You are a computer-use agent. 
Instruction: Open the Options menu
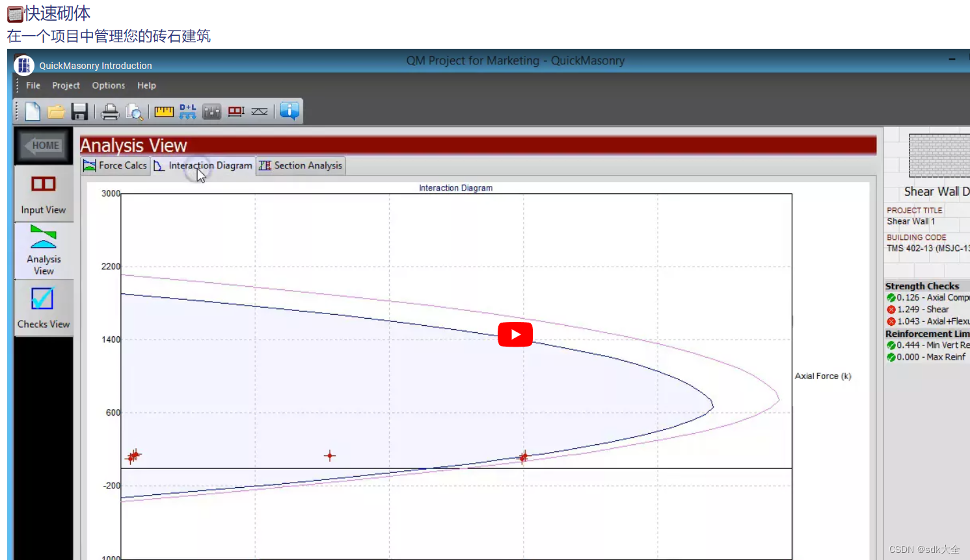point(109,85)
